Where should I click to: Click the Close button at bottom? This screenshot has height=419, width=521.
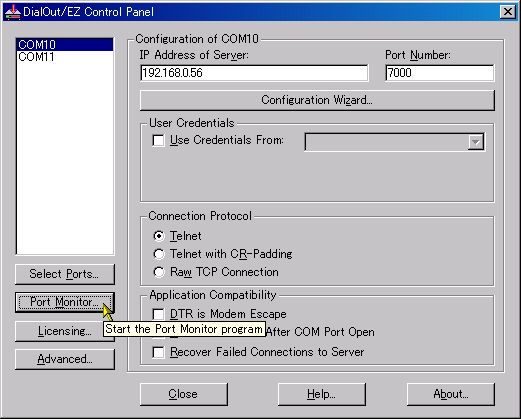click(184, 394)
